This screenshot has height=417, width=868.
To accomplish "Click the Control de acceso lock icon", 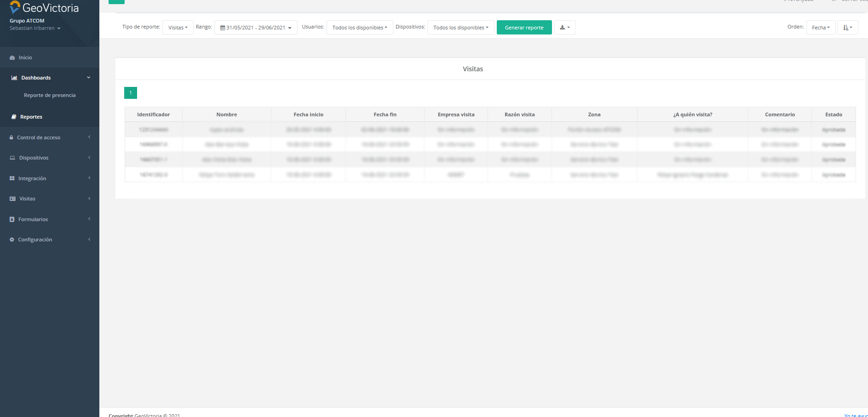I will [11, 137].
